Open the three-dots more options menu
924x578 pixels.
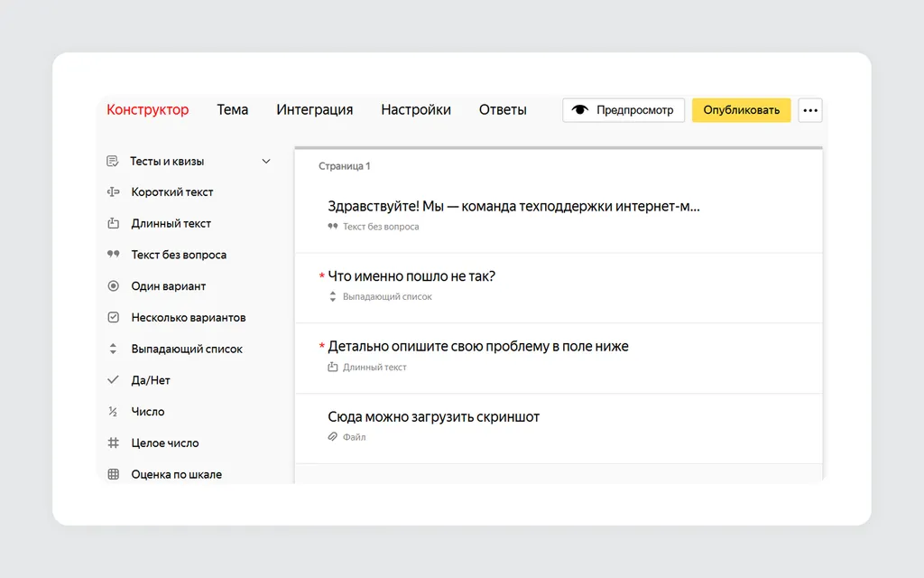[x=810, y=110]
